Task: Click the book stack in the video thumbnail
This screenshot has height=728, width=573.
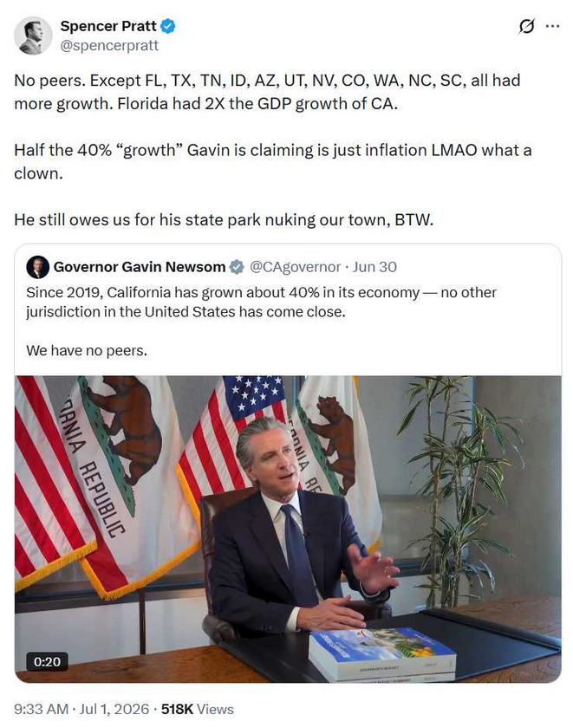Action: [x=381, y=654]
